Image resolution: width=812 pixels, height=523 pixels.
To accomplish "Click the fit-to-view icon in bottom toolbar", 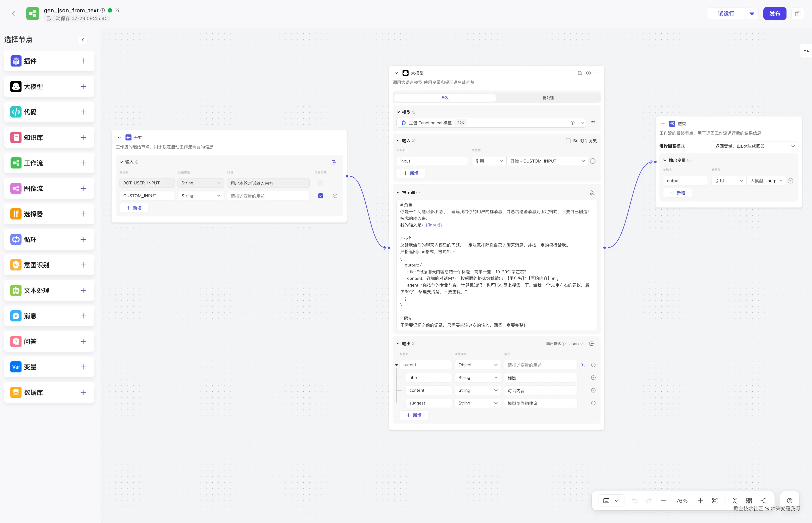I will 715,500.
